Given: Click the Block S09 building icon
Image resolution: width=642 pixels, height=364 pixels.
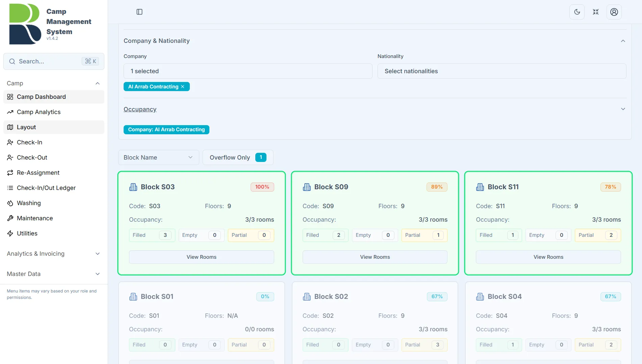Looking at the screenshot, I should tap(307, 187).
